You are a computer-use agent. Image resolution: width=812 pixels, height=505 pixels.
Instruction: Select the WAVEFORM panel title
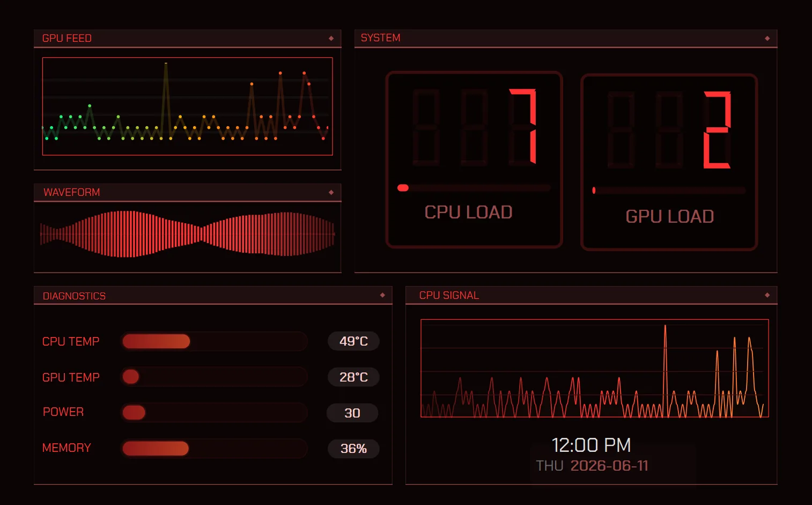click(72, 193)
